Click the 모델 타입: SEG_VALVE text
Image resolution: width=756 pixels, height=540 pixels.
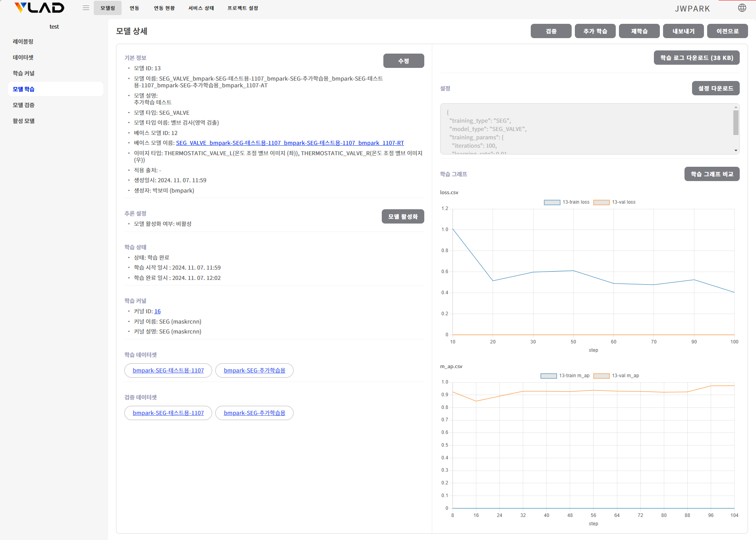tap(162, 113)
